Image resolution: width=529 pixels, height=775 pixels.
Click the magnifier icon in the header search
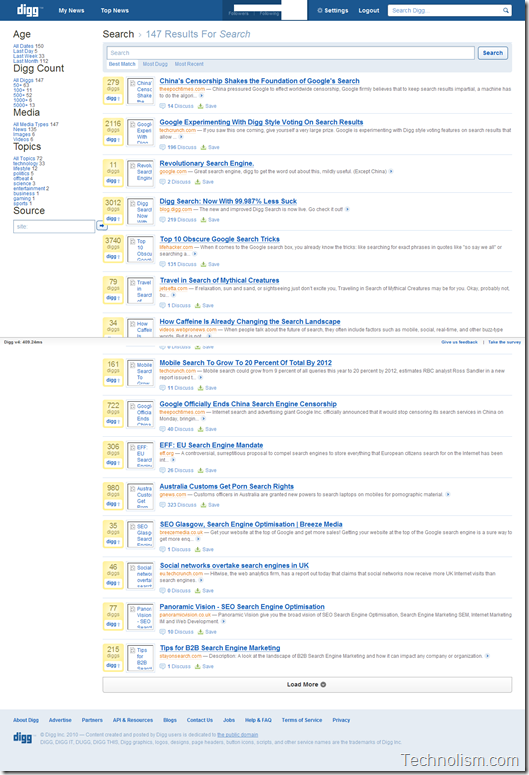coord(506,10)
